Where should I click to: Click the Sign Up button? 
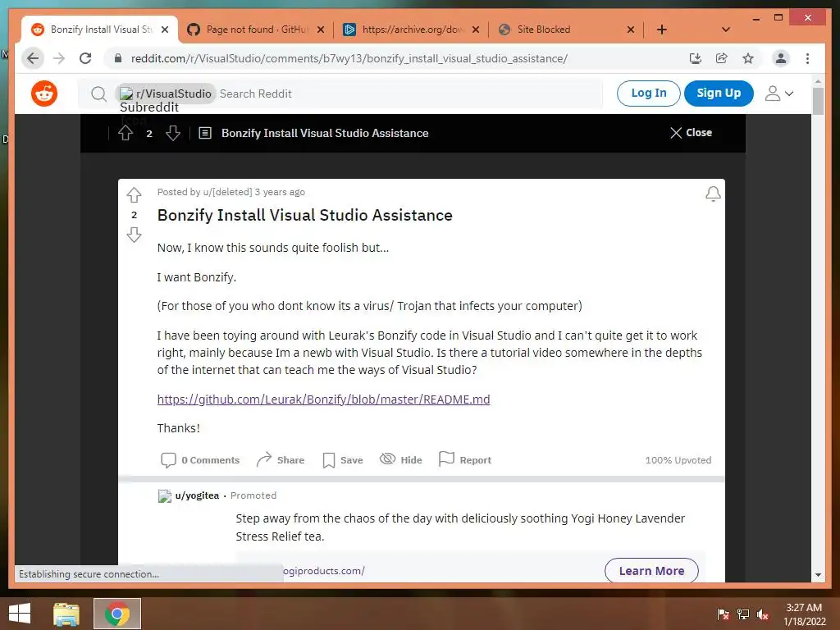point(719,94)
